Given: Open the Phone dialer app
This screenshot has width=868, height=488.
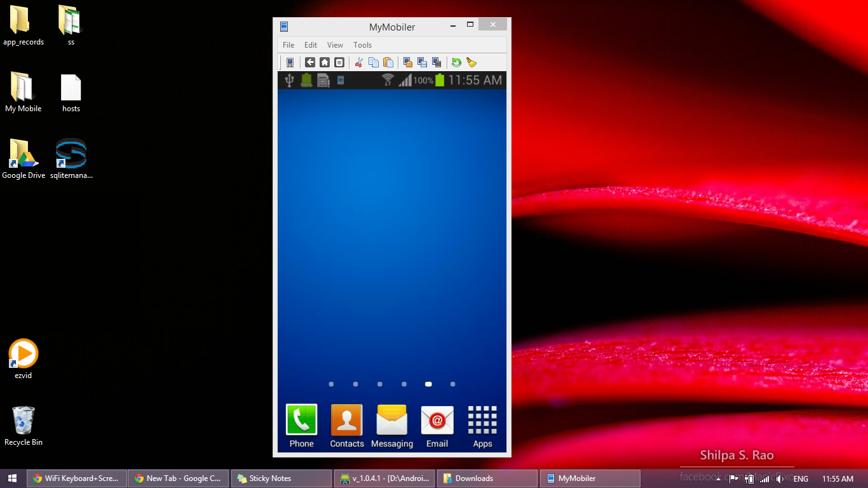Looking at the screenshot, I should pyautogui.click(x=301, y=426).
